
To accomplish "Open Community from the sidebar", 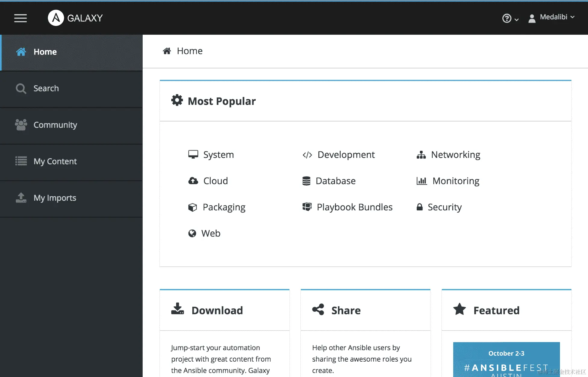I will click(x=55, y=125).
